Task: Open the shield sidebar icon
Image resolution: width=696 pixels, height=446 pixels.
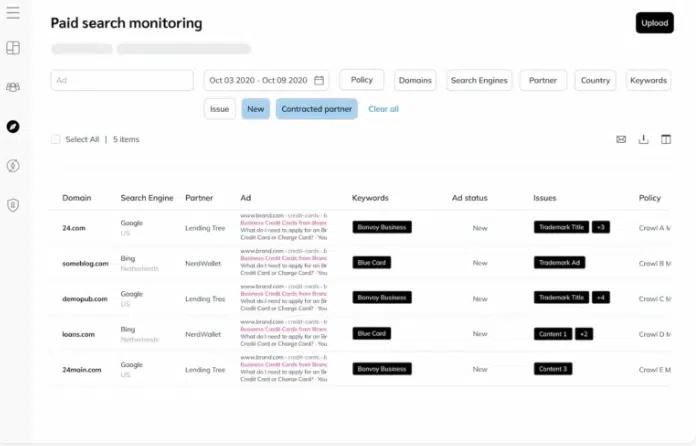Action: (x=13, y=205)
